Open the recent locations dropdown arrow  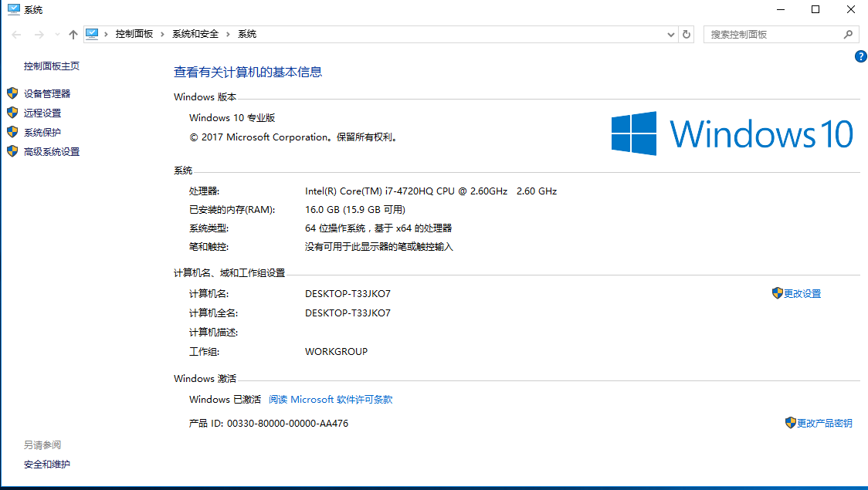57,34
